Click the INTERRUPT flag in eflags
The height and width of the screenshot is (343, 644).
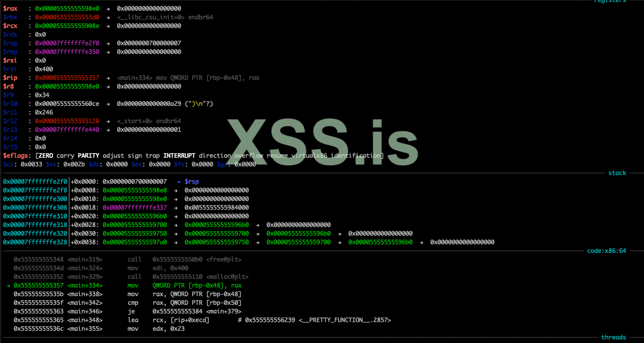click(179, 156)
